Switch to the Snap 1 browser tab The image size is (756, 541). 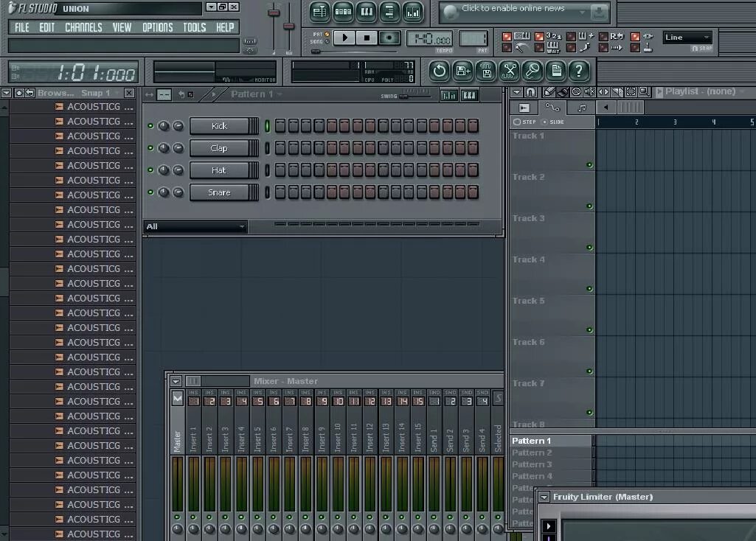94,93
